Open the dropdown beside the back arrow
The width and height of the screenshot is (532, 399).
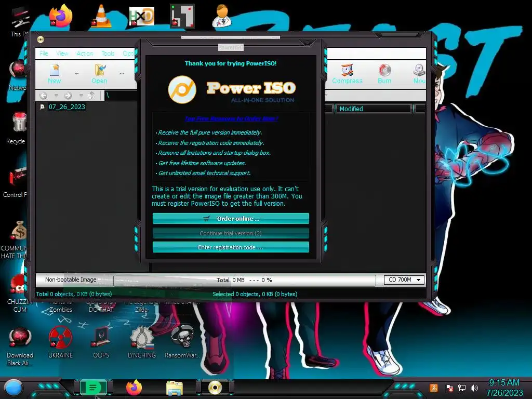coord(56,96)
